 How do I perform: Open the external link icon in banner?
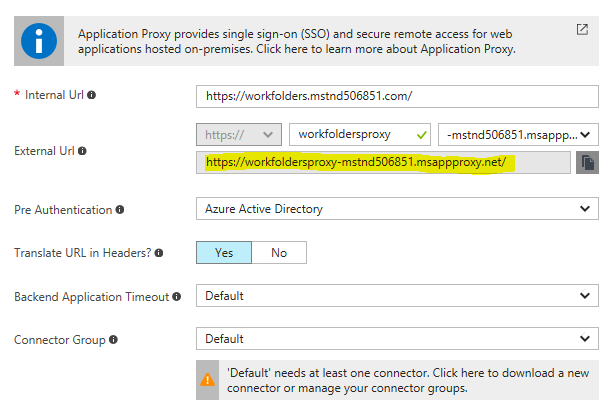point(582,30)
